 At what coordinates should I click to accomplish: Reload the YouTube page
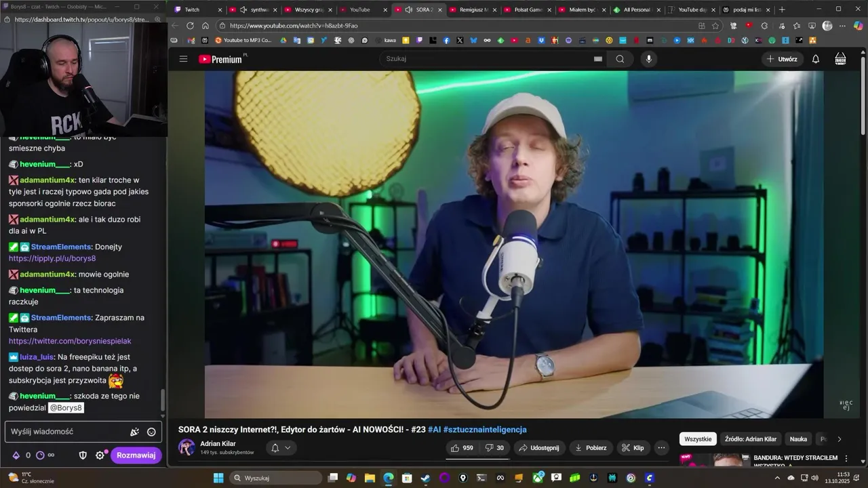pyautogui.click(x=190, y=26)
